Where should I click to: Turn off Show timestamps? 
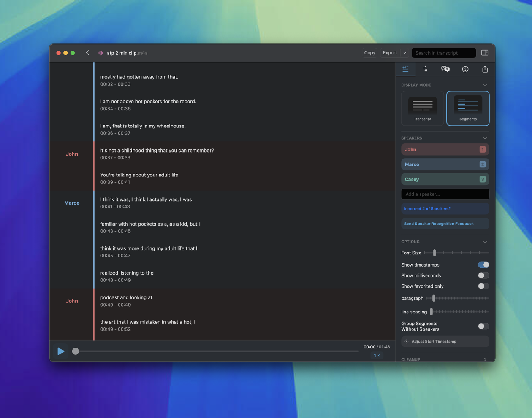483,265
